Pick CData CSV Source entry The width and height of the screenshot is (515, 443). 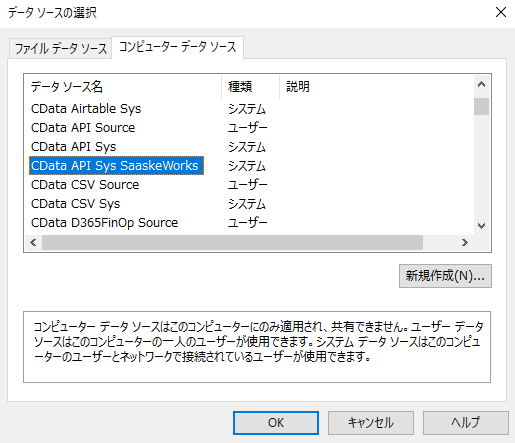click(85, 185)
